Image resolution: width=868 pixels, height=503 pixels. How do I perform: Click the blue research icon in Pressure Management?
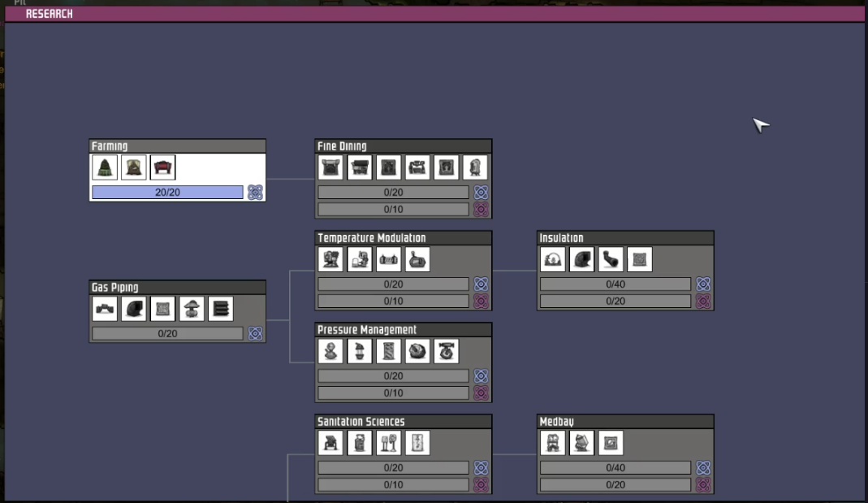481,376
